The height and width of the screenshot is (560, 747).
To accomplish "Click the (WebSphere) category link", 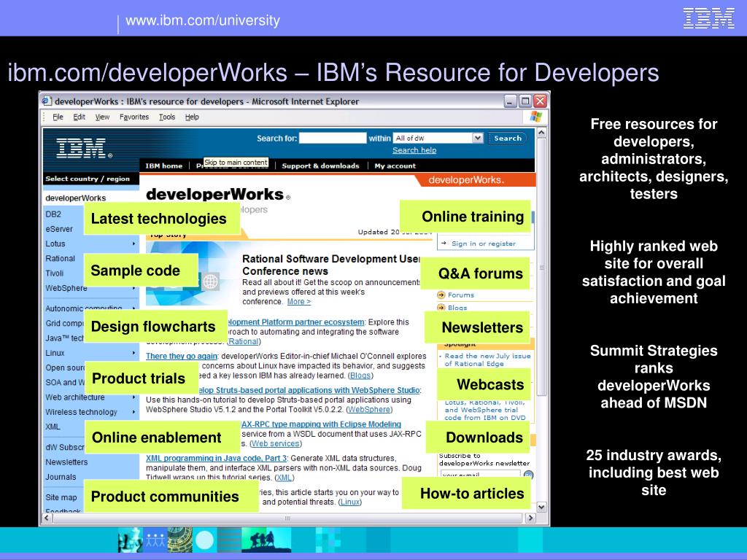I will tap(369, 409).
